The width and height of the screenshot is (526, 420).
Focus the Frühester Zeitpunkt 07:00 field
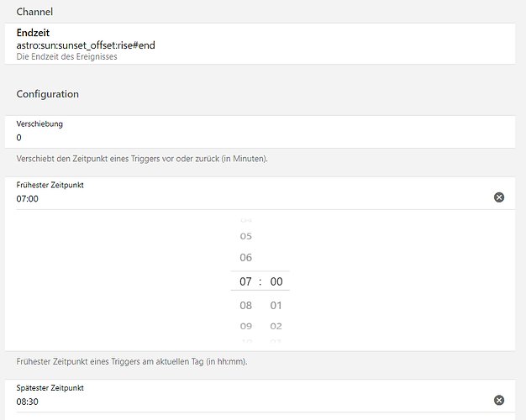pos(252,199)
